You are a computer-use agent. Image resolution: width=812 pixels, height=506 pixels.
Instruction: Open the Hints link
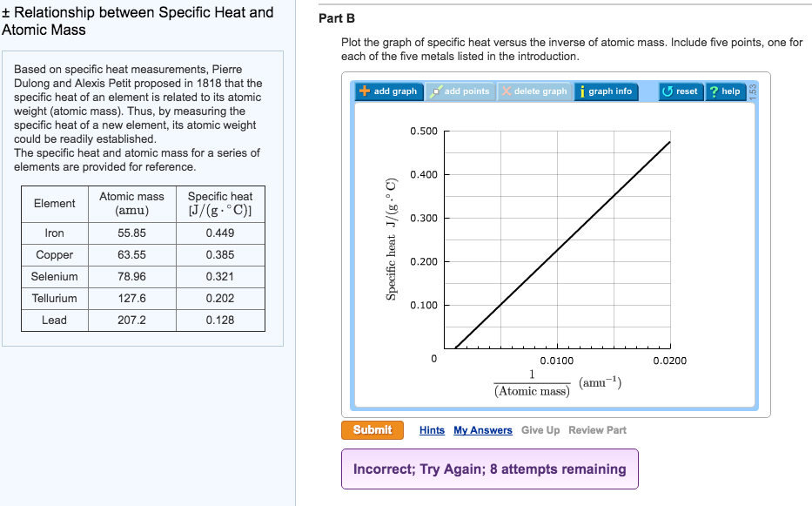pyautogui.click(x=432, y=429)
